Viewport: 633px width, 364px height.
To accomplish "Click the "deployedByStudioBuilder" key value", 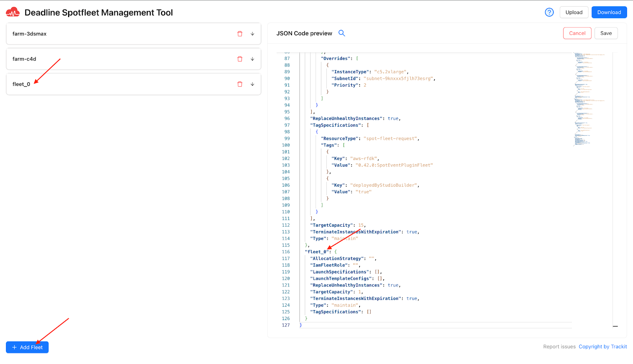I will click(x=384, y=185).
